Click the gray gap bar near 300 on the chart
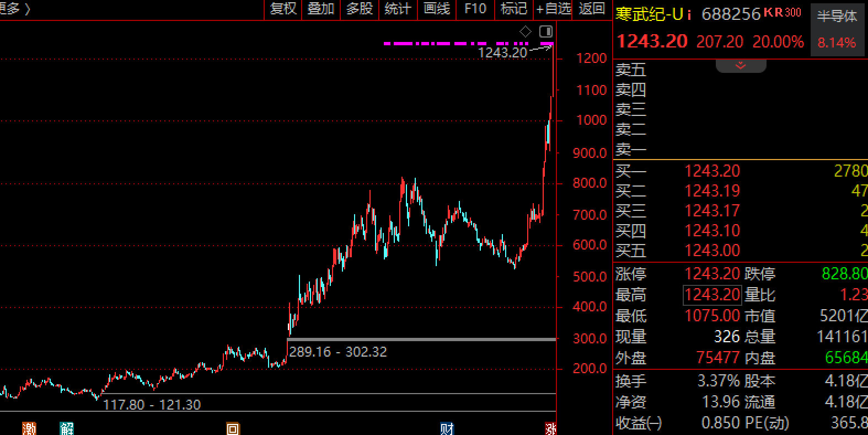The image size is (868, 435). coord(421,339)
